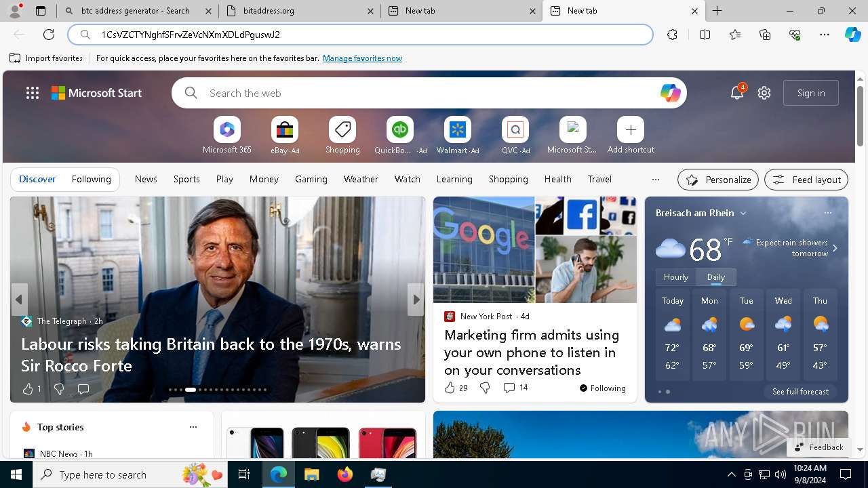Show more feed categories ellipsis

pyautogui.click(x=655, y=179)
